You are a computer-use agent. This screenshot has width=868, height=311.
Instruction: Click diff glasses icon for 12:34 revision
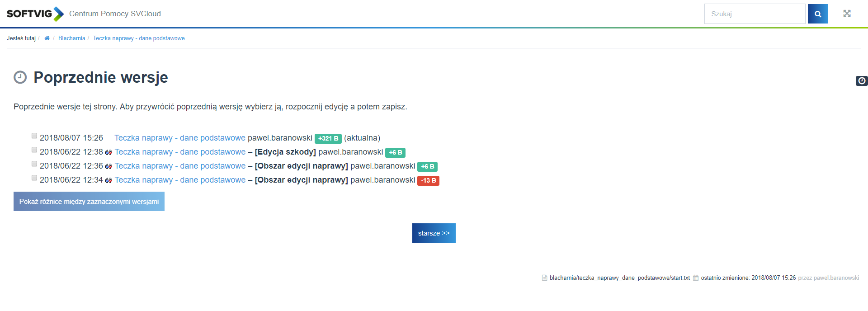[x=108, y=180]
